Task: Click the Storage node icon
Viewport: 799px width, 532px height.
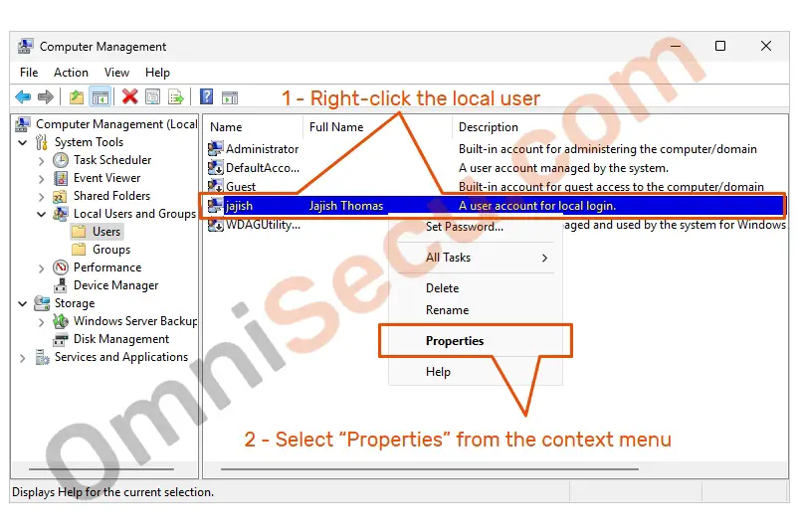Action: (42, 303)
